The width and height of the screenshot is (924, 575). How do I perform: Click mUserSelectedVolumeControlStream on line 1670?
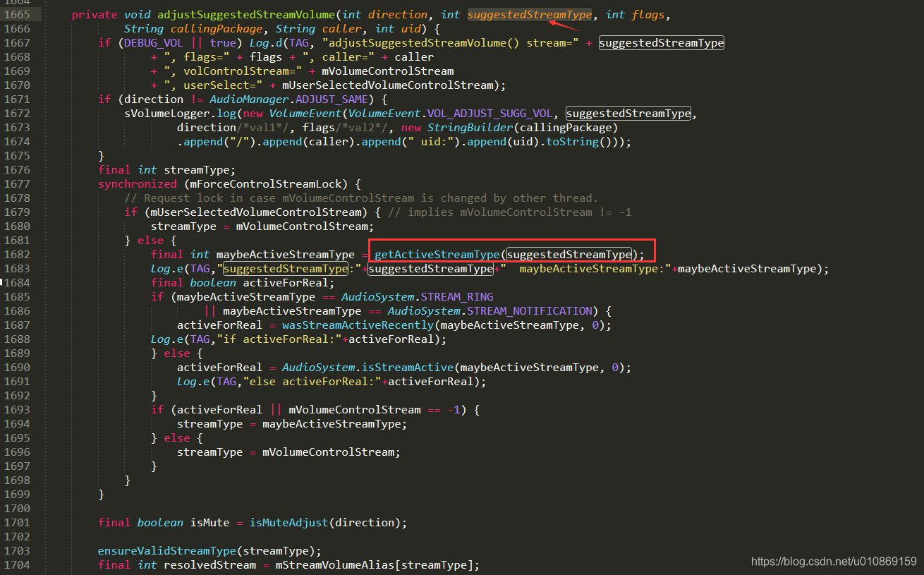click(387, 85)
